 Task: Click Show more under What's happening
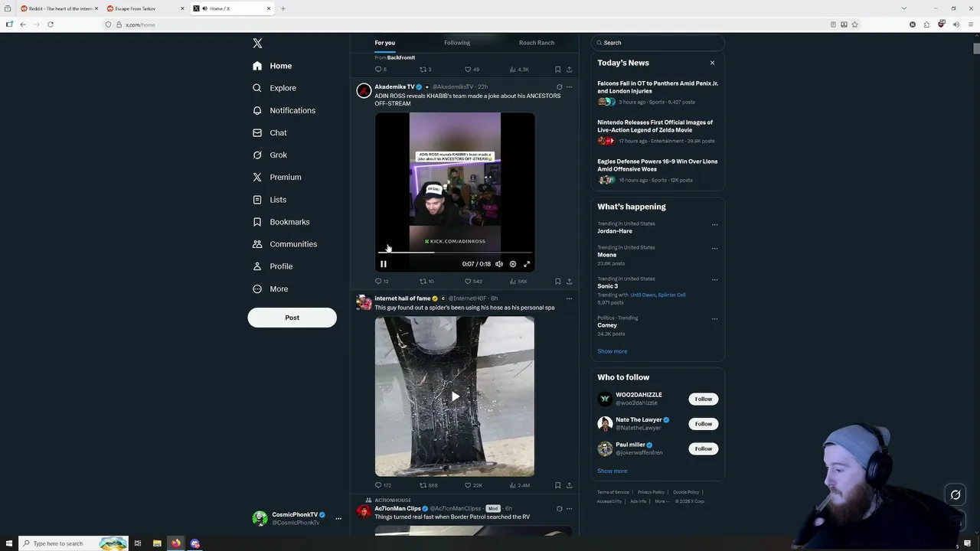[612, 351]
